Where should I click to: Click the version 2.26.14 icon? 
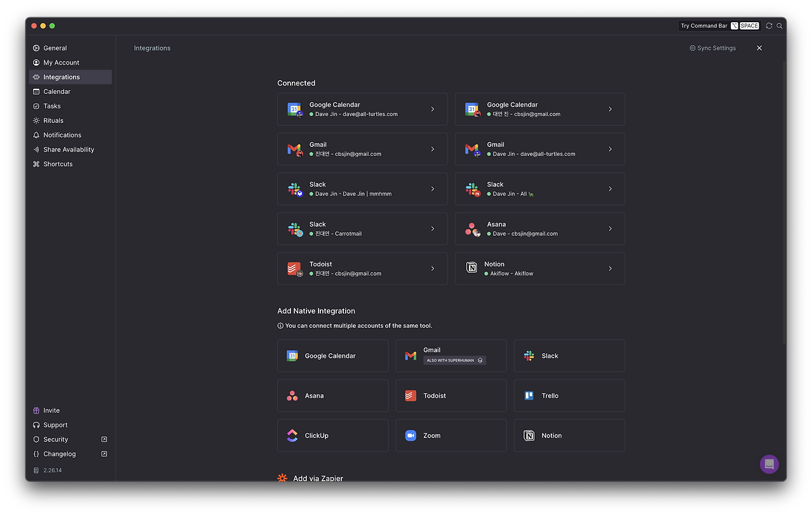point(36,471)
